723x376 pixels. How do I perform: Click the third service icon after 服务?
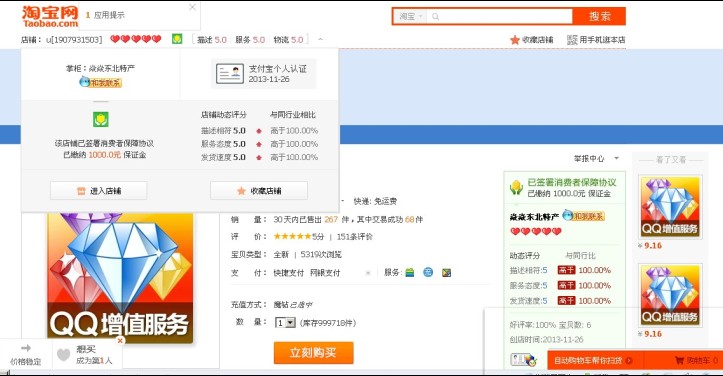point(446,273)
